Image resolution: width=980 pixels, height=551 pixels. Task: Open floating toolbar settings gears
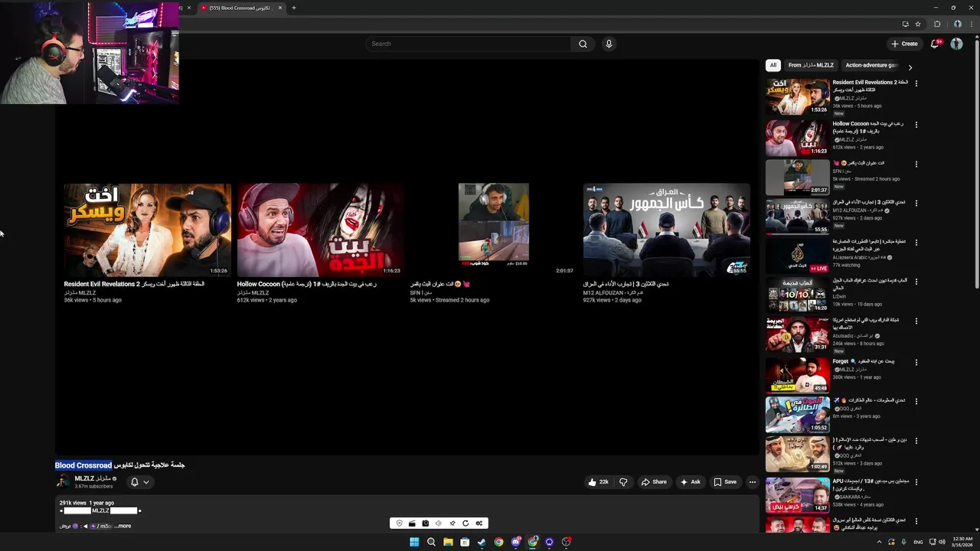click(x=479, y=523)
